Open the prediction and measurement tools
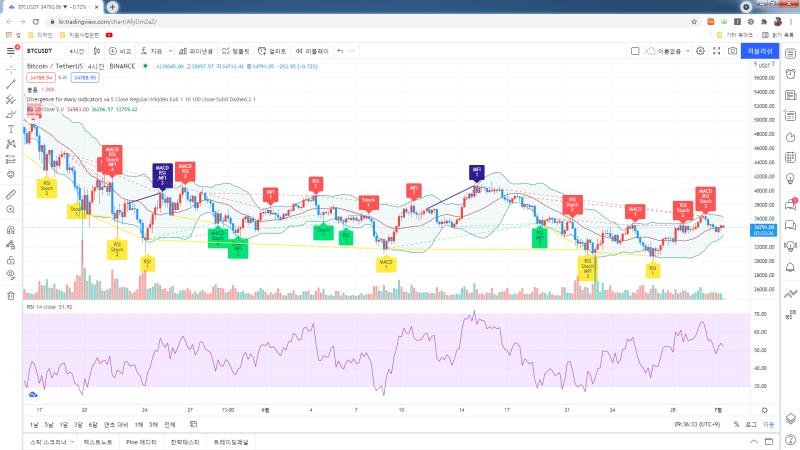This screenshot has height=450, width=800. (x=11, y=159)
